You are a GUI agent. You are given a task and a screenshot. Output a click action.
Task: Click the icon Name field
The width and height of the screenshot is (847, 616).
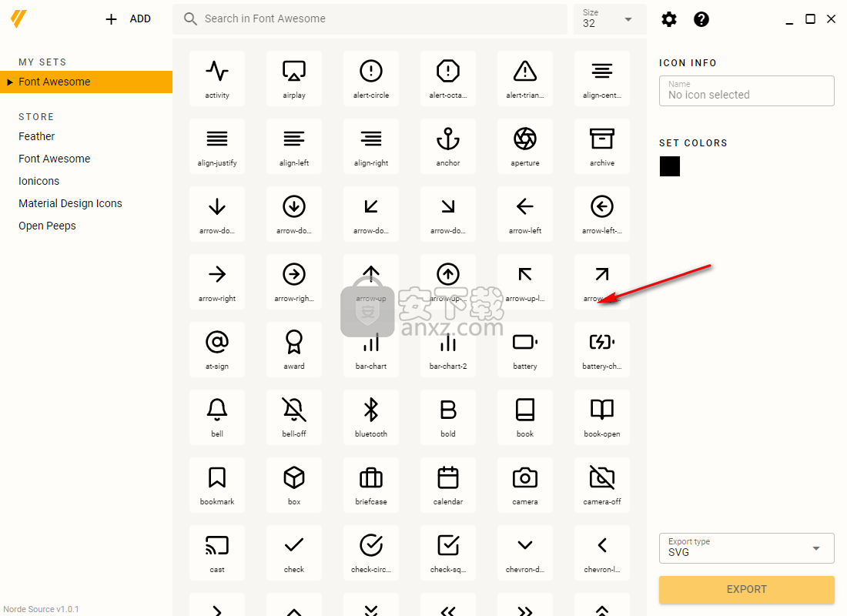[x=747, y=91]
